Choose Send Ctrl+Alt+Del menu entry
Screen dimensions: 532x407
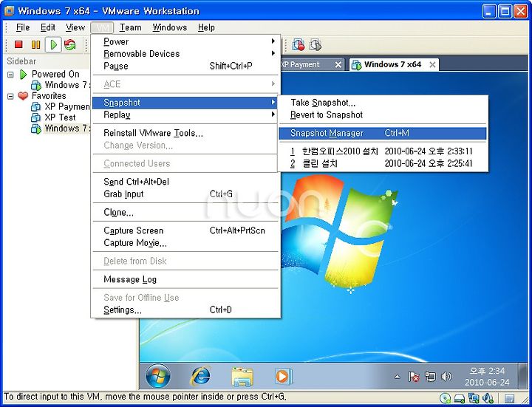(x=185, y=182)
